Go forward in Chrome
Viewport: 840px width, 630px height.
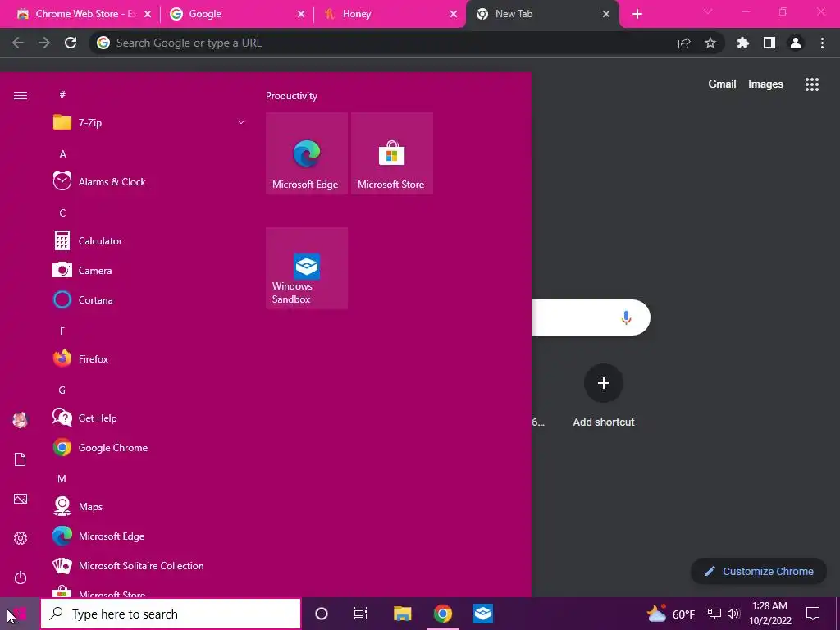44,43
